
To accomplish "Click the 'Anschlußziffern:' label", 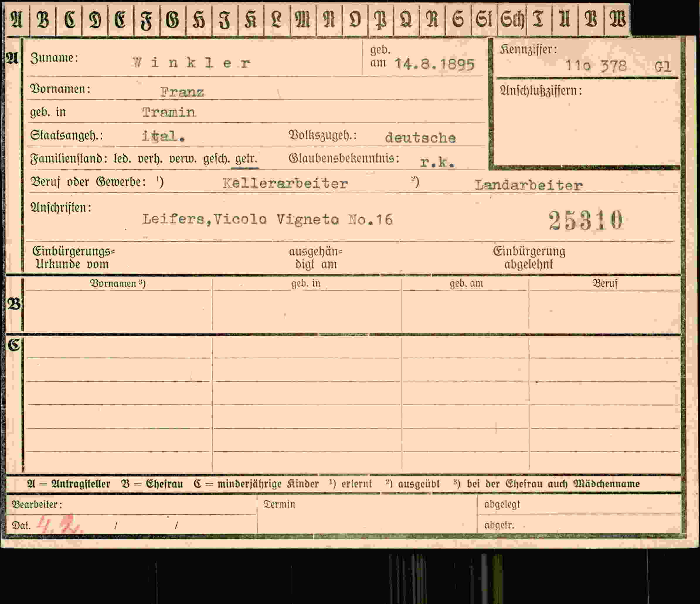I will [541, 91].
